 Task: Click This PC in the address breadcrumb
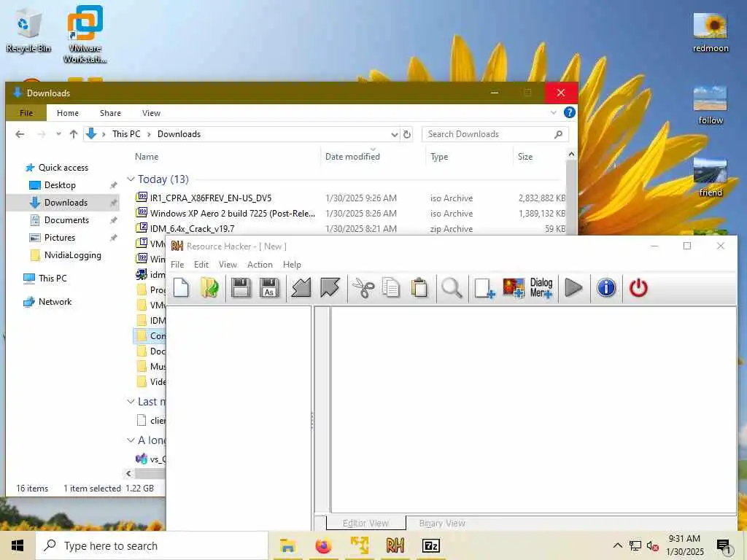126,134
